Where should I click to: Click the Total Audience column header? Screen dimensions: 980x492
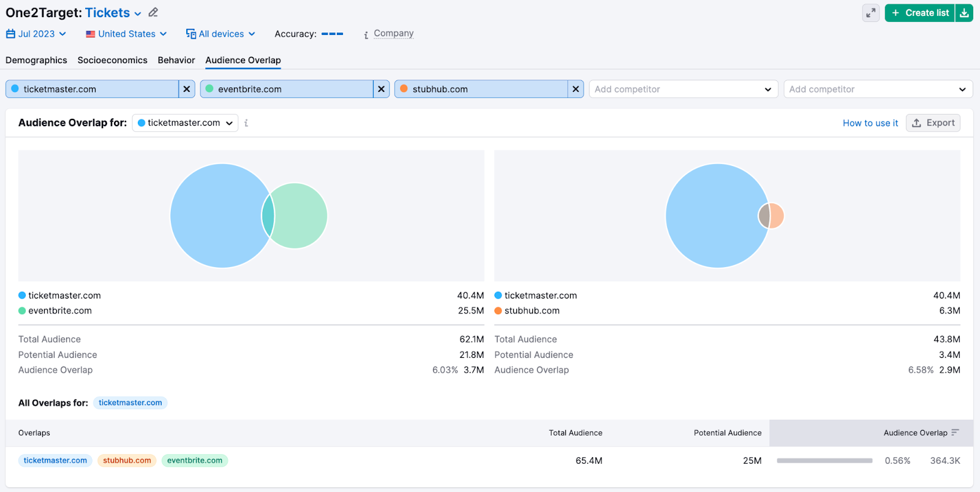[x=575, y=433]
